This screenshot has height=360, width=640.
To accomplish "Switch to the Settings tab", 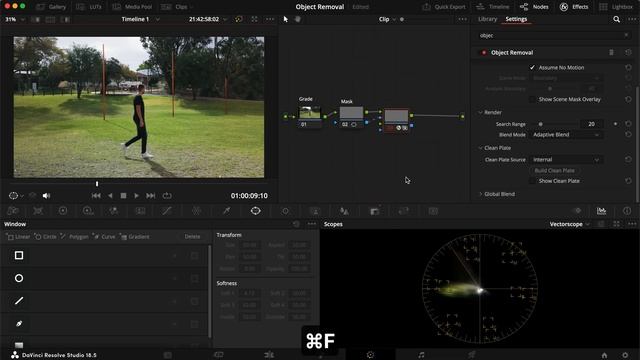I will pyautogui.click(x=516, y=19).
